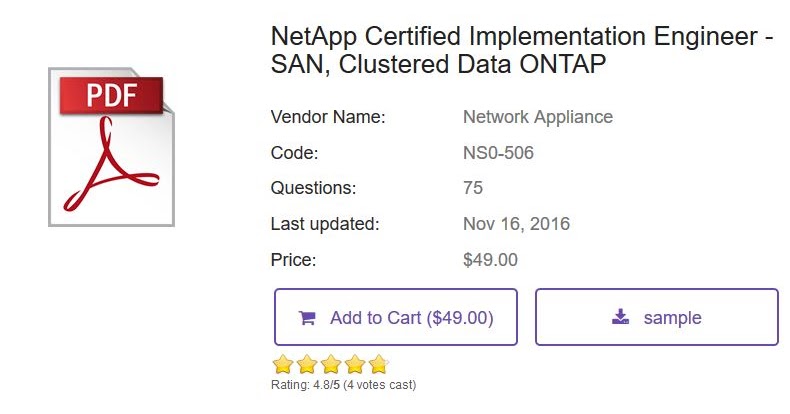Screen dimensions: 790x414
Task: Click the download icon beside sample
Action: (x=621, y=318)
